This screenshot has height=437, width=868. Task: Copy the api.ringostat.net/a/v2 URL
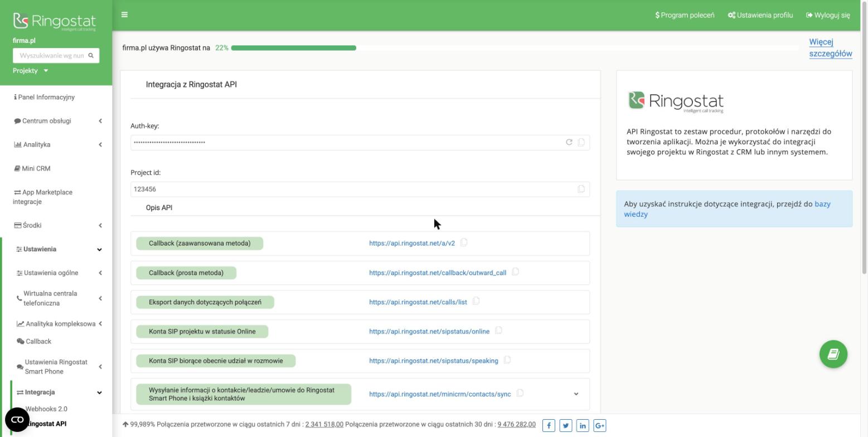464,242
